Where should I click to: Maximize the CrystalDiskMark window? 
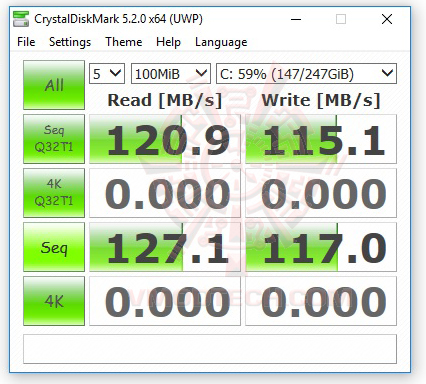pyautogui.click(x=341, y=19)
